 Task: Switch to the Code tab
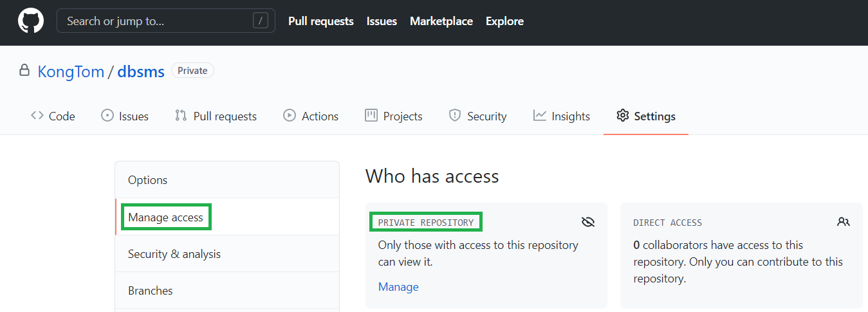(x=53, y=116)
